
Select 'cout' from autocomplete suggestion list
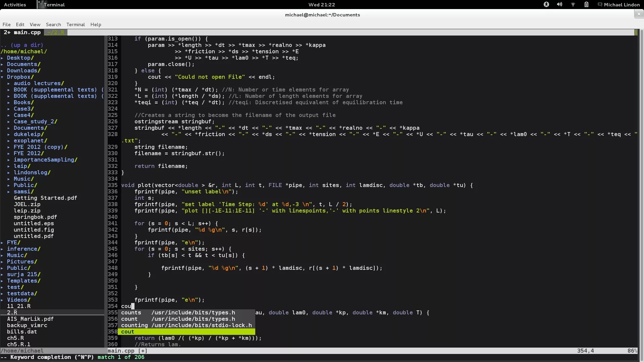(127, 331)
